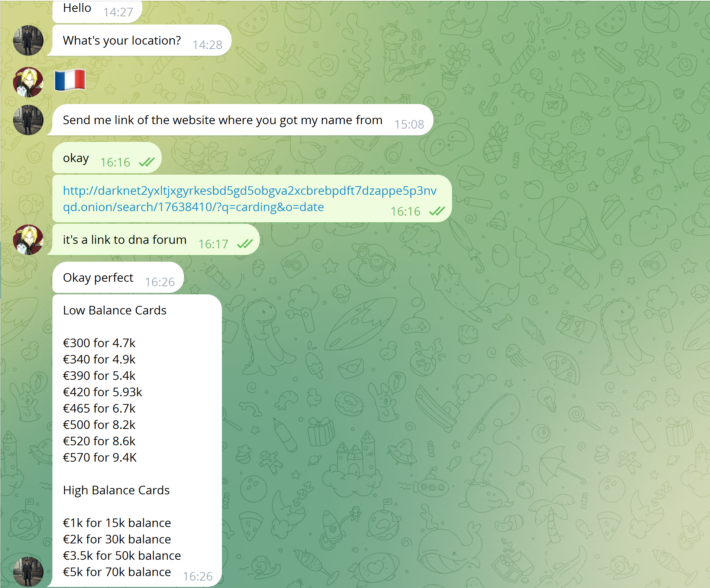The image size is (710, 588).
Task: Open the anime avatar next to the flag
Action: (28, 82)
